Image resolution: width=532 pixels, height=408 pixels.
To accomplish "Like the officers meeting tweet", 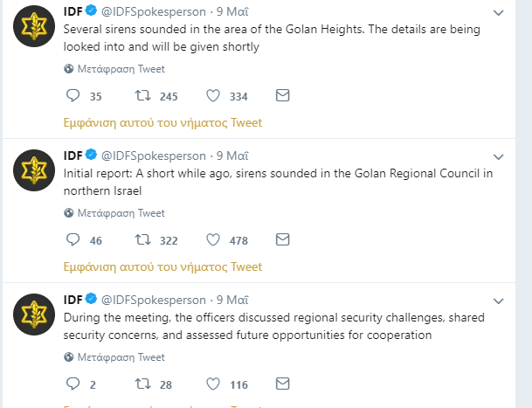I will [213, 384].
